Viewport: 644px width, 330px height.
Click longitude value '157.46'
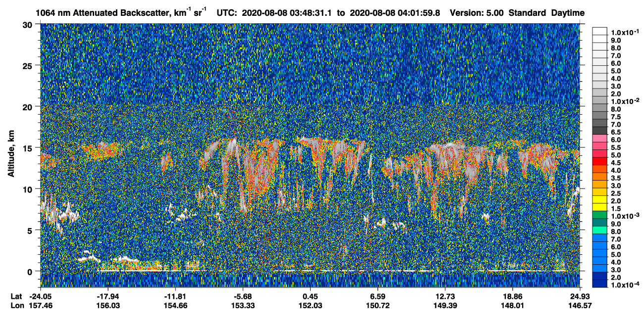(42, 306)
